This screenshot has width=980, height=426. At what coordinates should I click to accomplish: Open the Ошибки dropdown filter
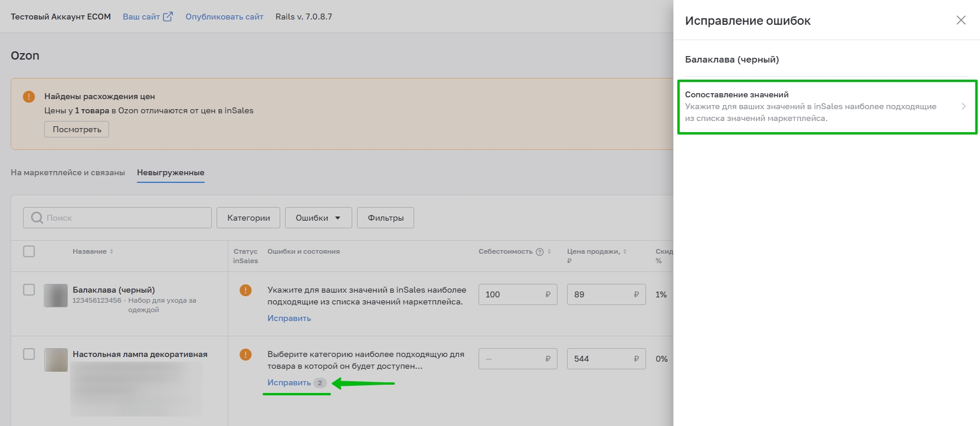tap(319, 218)
